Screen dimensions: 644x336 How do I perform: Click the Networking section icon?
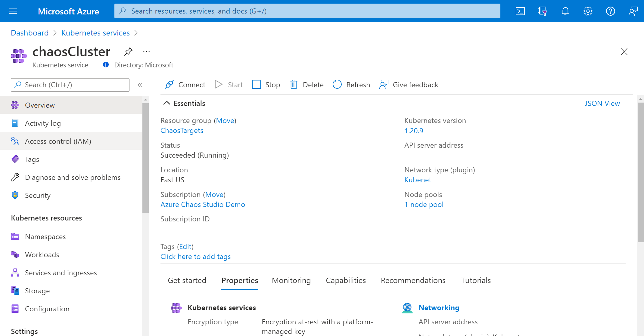pyautogui.click(x=407, y=307)
